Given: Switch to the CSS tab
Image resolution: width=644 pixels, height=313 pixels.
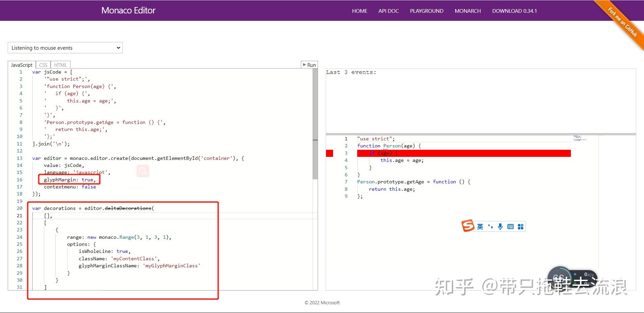Looking at the screenshot, I should point(43,64).
